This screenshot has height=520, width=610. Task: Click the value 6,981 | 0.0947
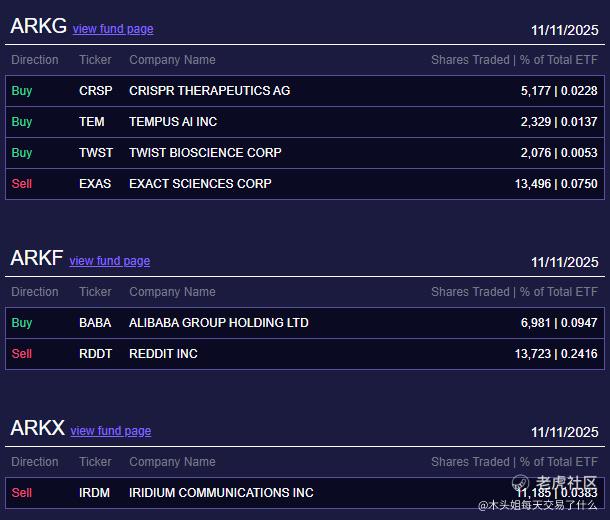(x=559, y=323)
